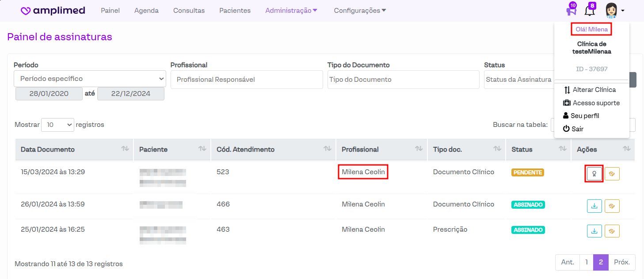Open the notifications bell icon
The height and width of the screenshot is (279, 644).
click(x=589, y=11)
